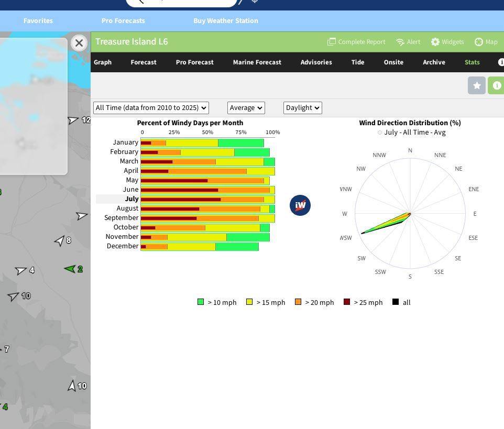
Task: Open Widgets gear icon
Action: [x=435, y=42]
